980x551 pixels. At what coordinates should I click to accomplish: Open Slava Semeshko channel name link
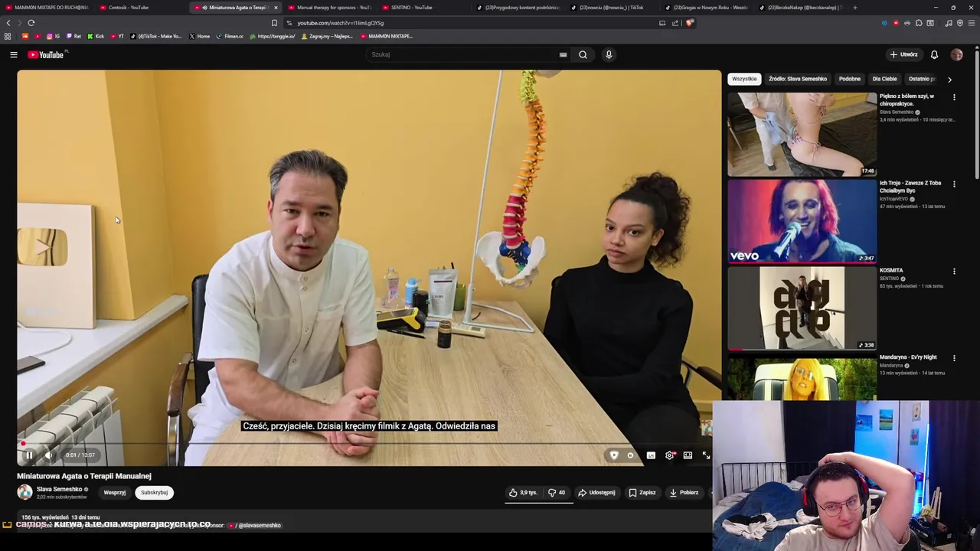[x=59, y=489]
